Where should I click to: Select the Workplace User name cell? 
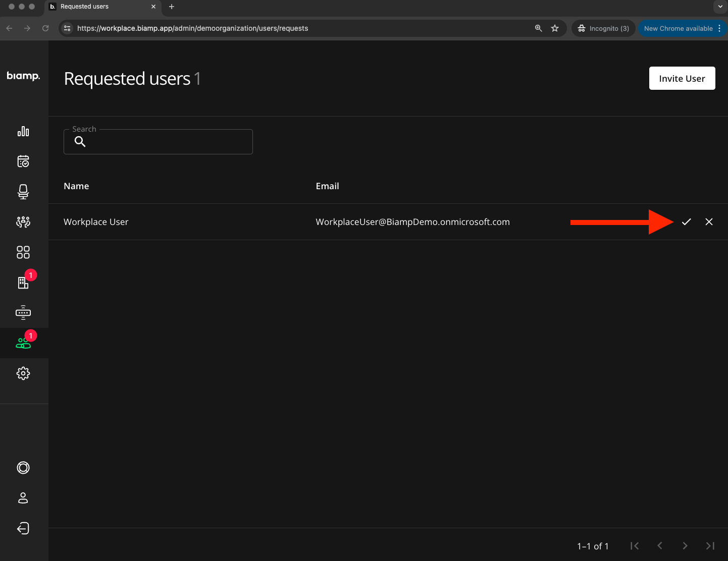tap(96, 222)
